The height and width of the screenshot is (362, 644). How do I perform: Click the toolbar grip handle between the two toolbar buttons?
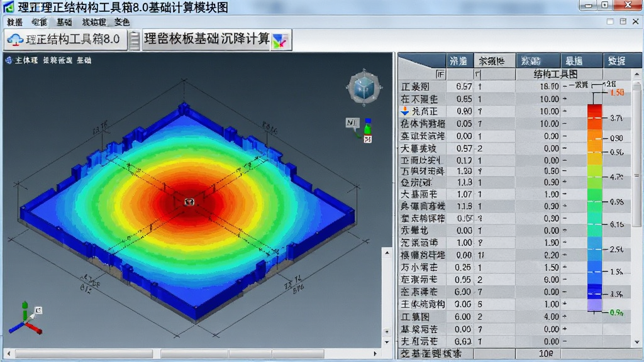click(134, 40)
